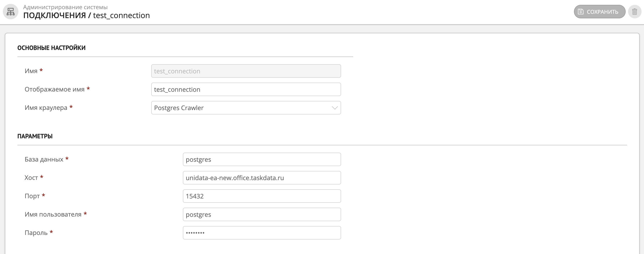Click the disabled Имя input field

pos(246,71)
